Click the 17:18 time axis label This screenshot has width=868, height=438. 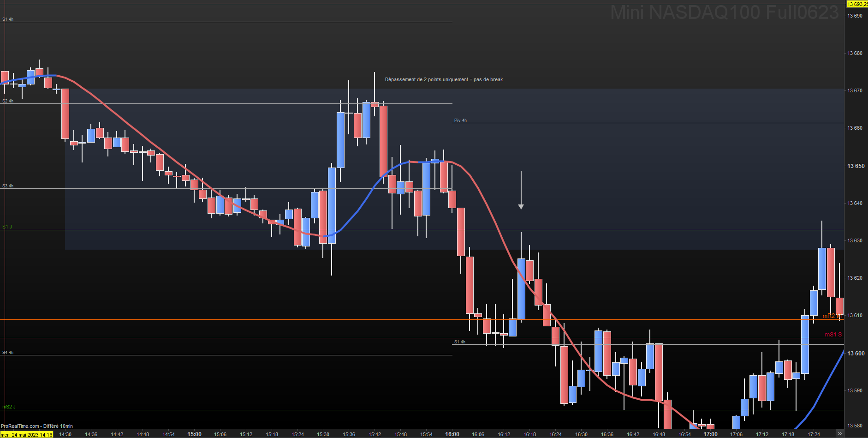click(788, 434)
